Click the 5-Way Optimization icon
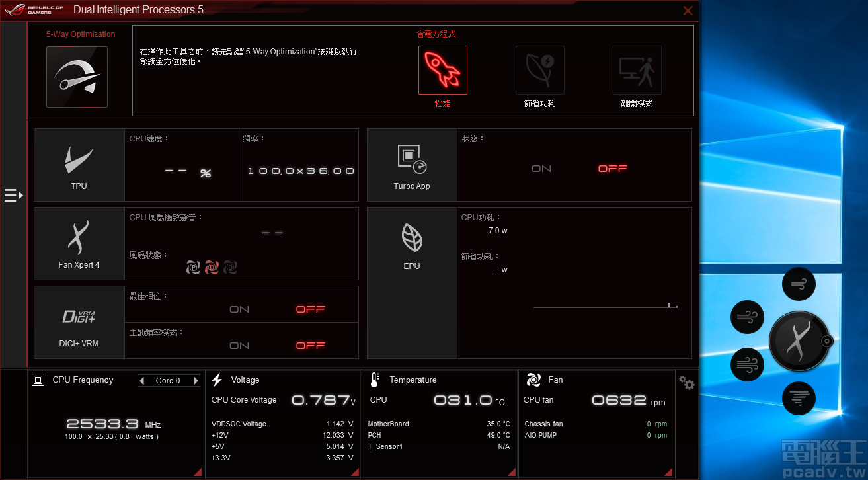 click(76, 76)
